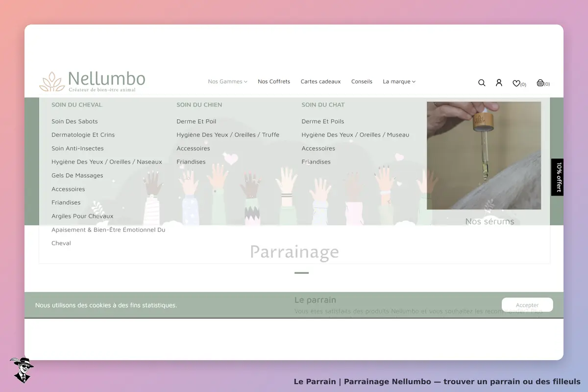
Task: Select Hygiène Des Yeux / Oreilles / Truffe
Action: click(x=228, y=135)
